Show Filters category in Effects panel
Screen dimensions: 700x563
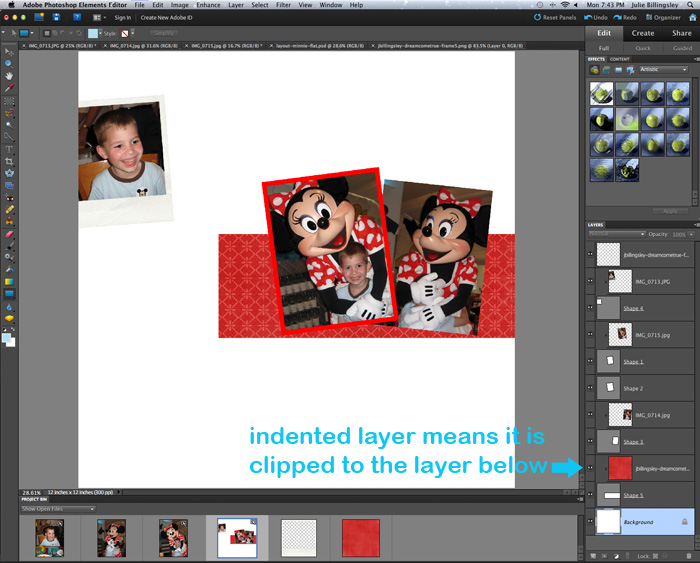(x=594, y=70)
